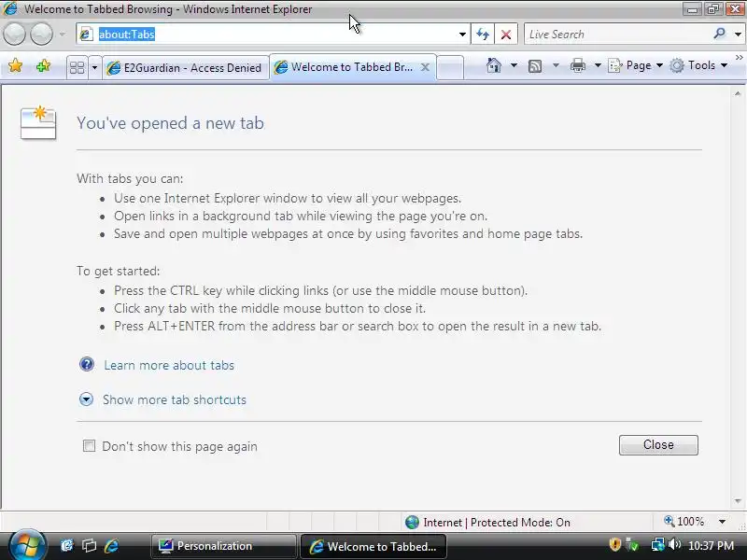This screenshot has width=747, height=560.
Task: Launch Internet Explorer from quick launch
Action: 111,546
